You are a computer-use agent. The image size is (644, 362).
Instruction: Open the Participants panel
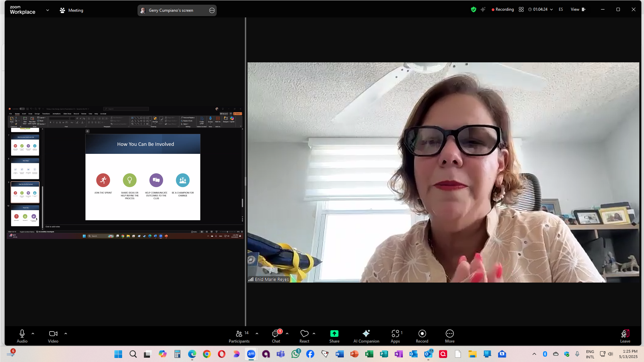(239, 334)
